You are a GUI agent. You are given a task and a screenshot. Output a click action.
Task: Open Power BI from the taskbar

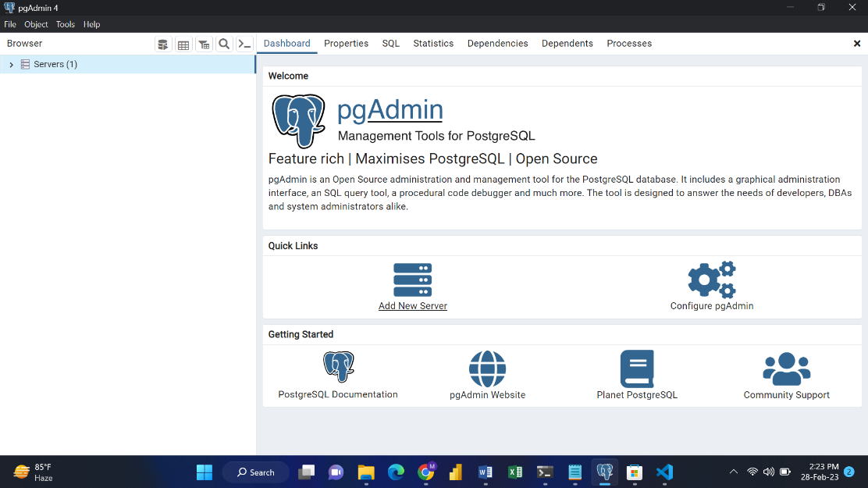(x=456, y=472)
